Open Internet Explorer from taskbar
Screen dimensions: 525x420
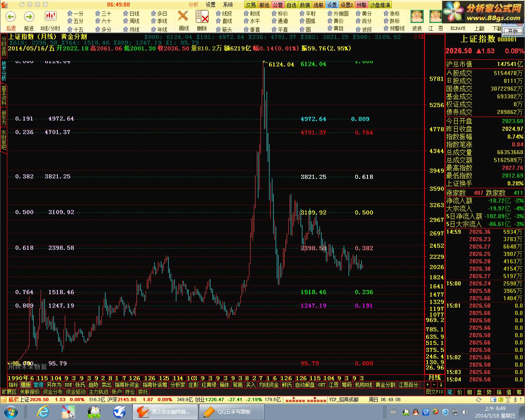(43, 411)
